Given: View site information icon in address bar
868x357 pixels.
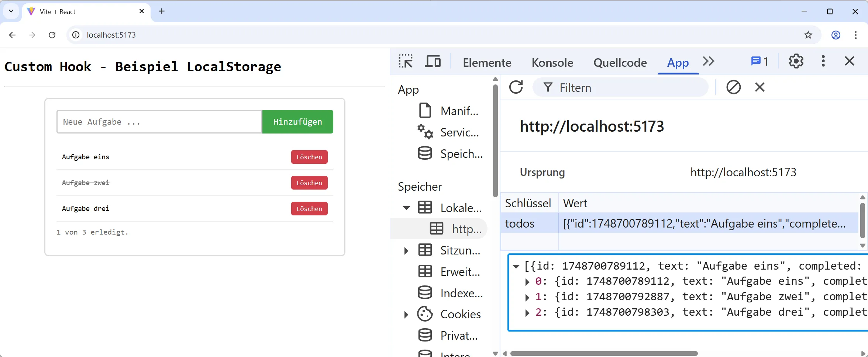Looking at the screenshot, I should [x=76, y=35].
